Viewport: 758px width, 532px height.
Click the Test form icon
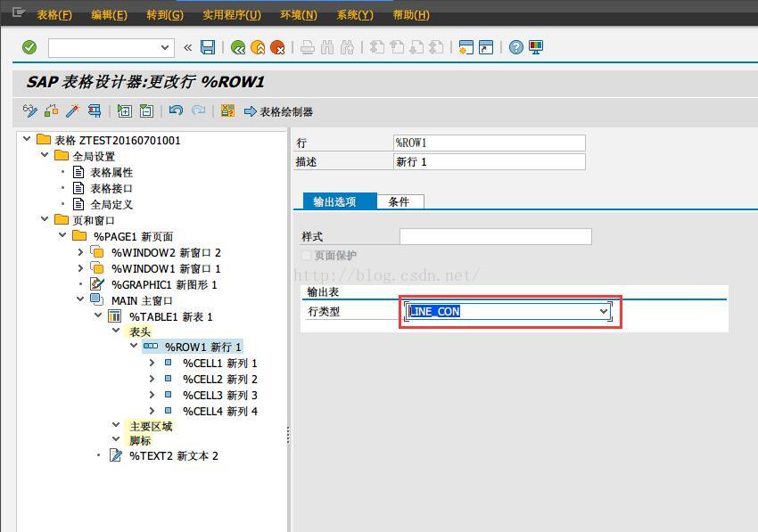(95, 111)
